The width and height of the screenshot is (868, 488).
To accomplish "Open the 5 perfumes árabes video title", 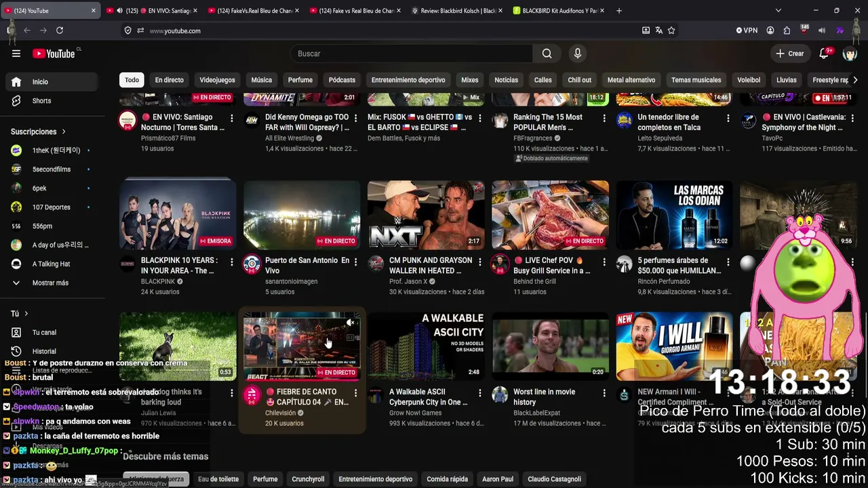I will click(679, 266).
